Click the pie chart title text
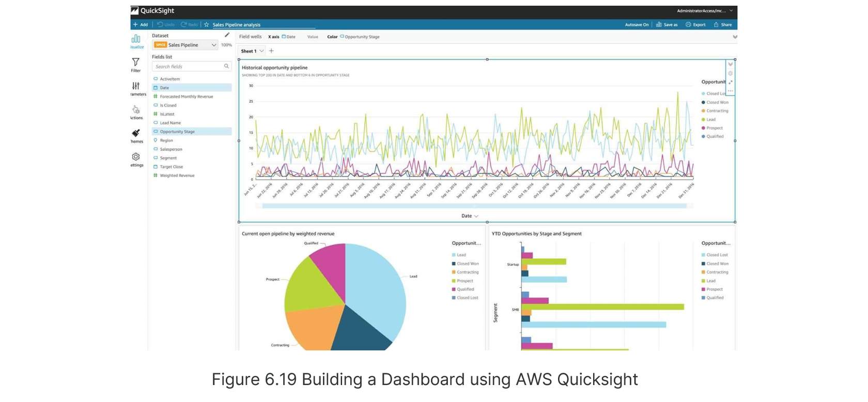 (288, 234)
